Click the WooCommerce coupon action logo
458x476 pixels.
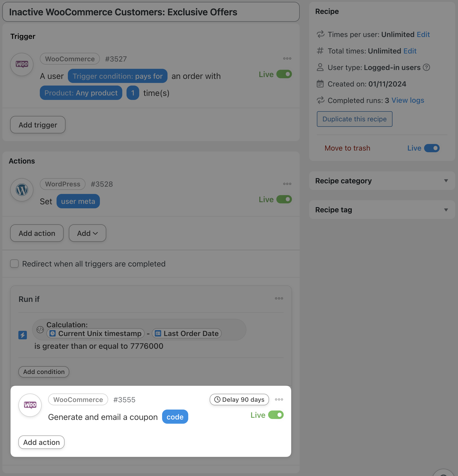[30, 405]
